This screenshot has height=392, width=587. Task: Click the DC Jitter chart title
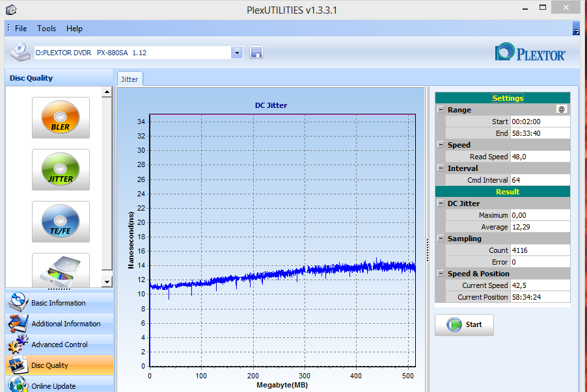click(x=271, y=105)
